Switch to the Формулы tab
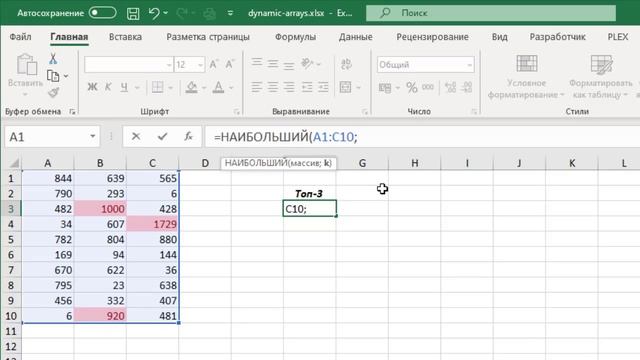 tap(295, 37)
